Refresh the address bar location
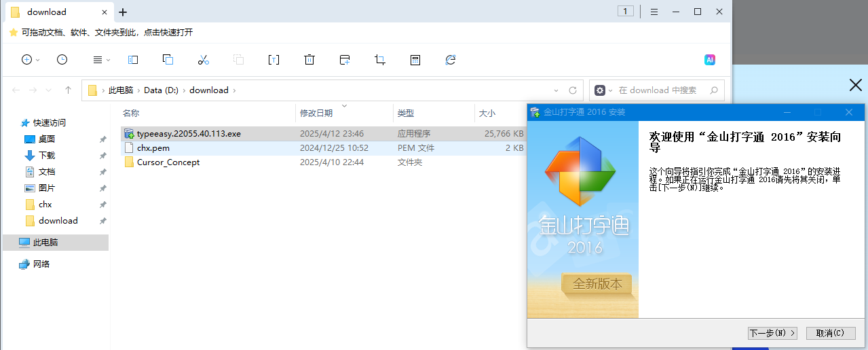 tap(573, 90)
